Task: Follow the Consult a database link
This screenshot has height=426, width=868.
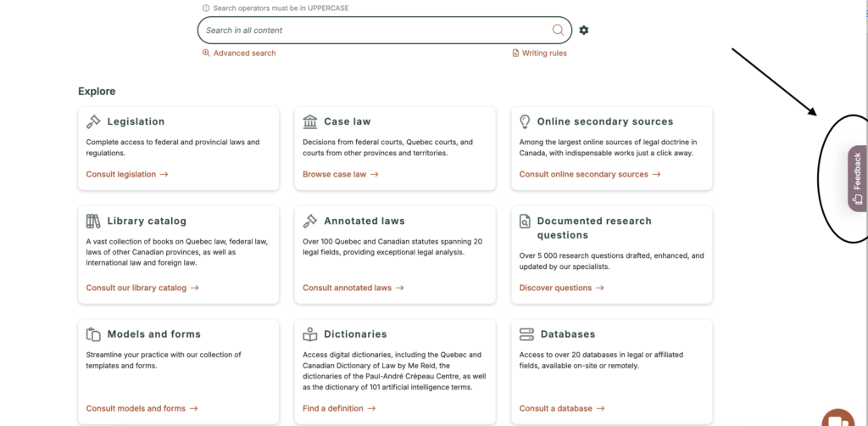Action: click(562, 408)
